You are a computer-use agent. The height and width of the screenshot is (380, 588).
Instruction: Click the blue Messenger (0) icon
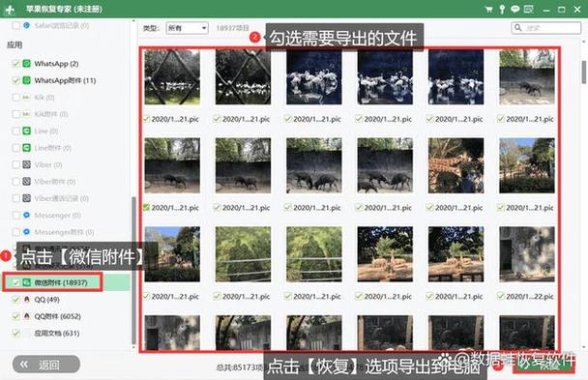(x=26, y=215)
